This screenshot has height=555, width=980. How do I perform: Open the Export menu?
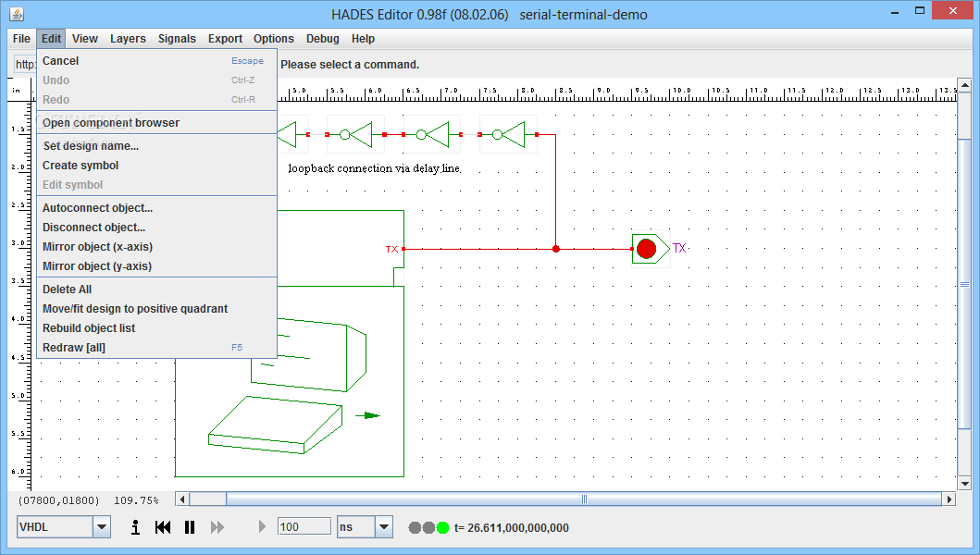225,39
